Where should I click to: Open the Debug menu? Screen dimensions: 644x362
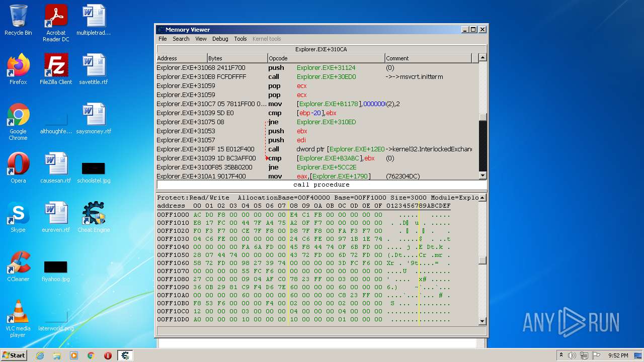[x=220, y=39]
